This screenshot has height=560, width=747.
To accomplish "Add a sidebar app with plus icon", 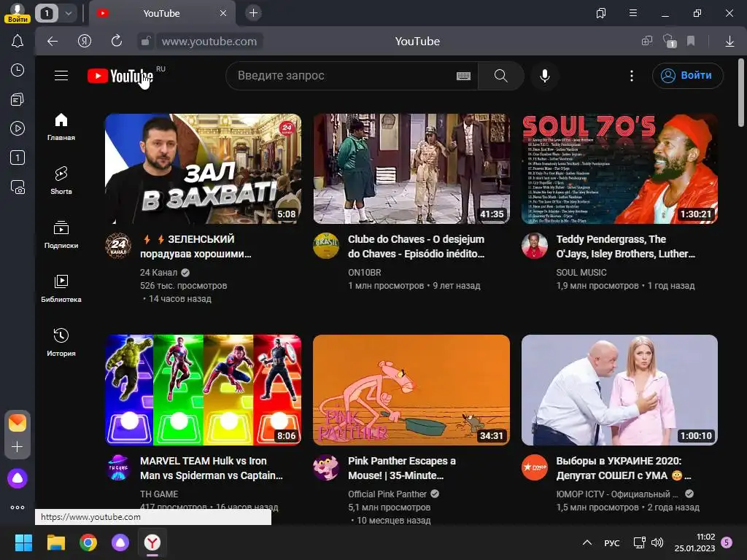I will coord(18,447).
